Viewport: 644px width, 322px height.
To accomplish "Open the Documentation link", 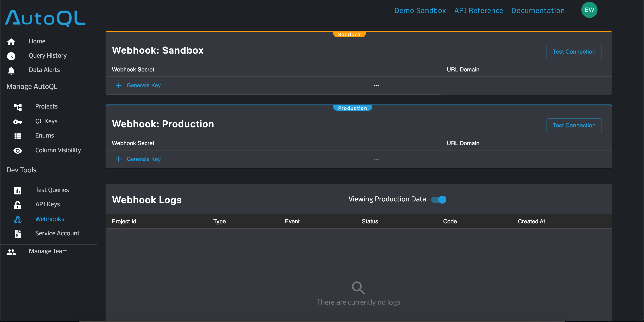I will (x=538, y=10).
